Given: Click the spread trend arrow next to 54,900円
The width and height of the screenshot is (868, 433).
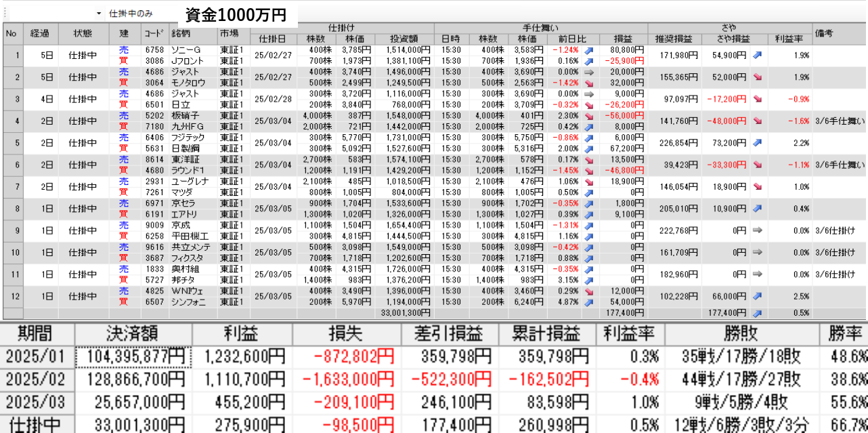Looking at the screenshot, I should 757,55.
